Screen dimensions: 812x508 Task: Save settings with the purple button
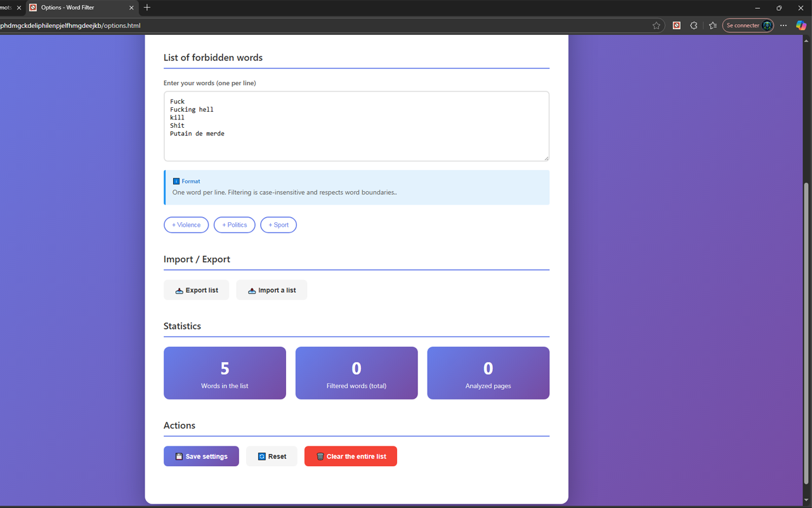coord(201,457)
